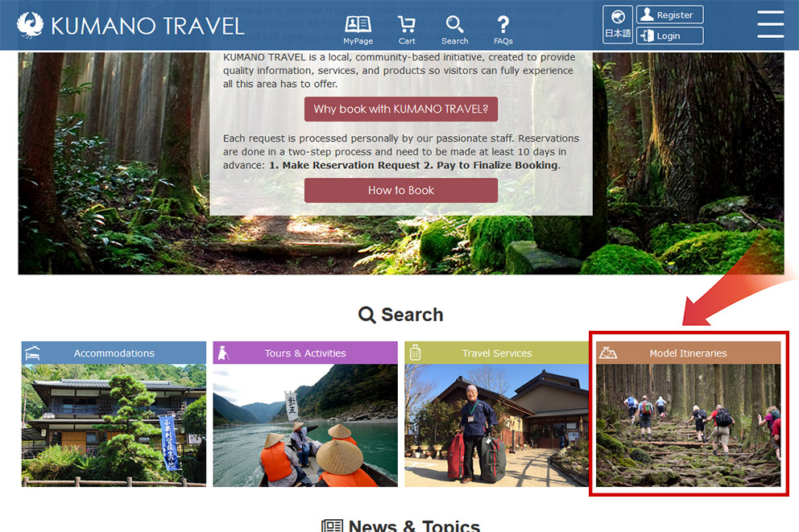Switch language with the 日本語 globe icon
Image resolution: width=799 pixels, height=532 pixels.
[x=618, y=24]
